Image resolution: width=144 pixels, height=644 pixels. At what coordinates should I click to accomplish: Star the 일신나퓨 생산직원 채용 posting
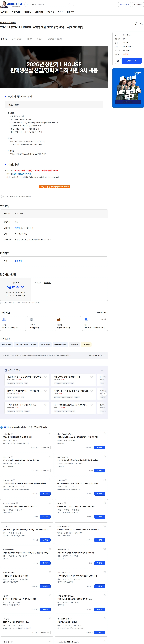pos(45,405)
